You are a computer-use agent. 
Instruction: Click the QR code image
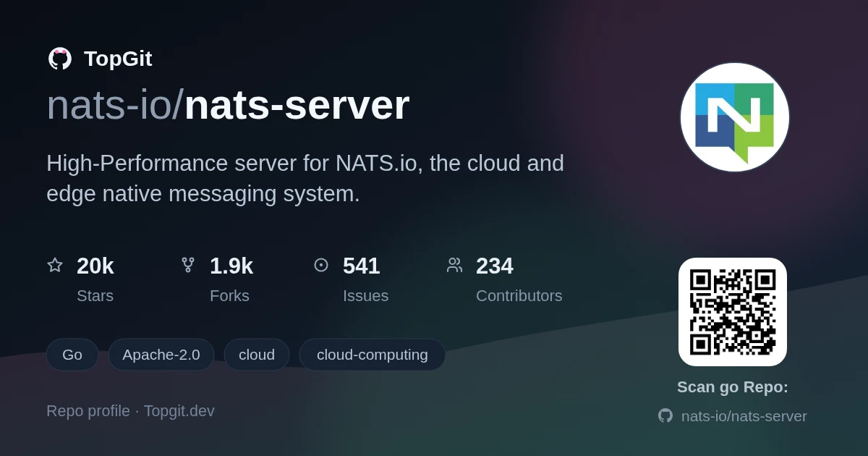733,312
